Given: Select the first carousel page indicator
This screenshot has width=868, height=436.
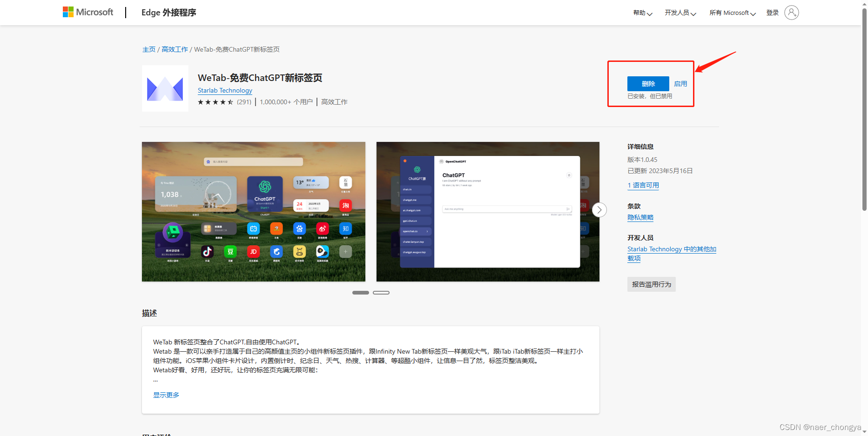Looking at the screenshot, I should coord(361,293).
